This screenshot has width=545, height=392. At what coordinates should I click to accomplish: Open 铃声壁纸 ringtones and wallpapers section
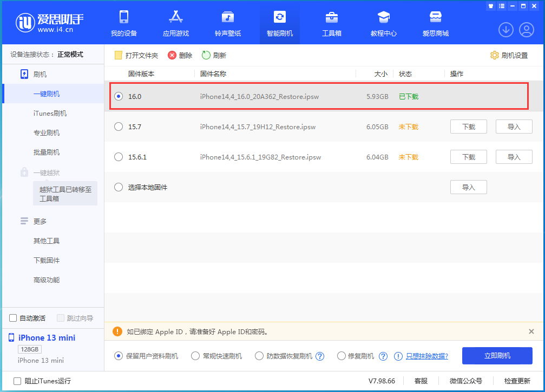point(228,23)
